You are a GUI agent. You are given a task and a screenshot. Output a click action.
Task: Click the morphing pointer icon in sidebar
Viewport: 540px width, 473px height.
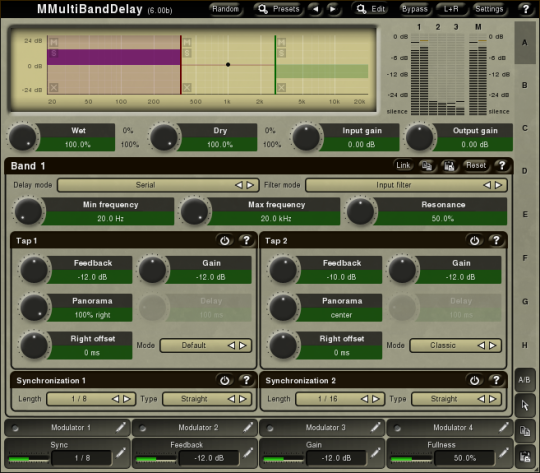point(525,405)
